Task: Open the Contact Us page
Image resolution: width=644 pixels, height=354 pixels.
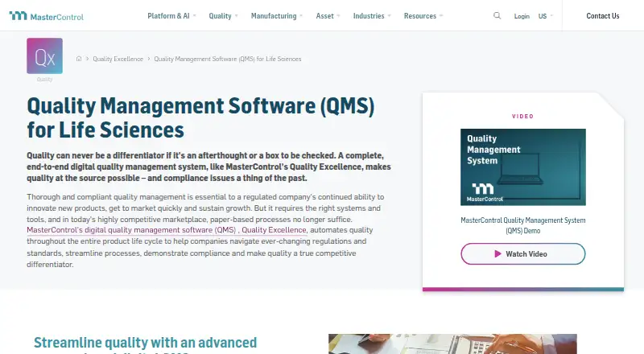Action: tap(602, 16)
